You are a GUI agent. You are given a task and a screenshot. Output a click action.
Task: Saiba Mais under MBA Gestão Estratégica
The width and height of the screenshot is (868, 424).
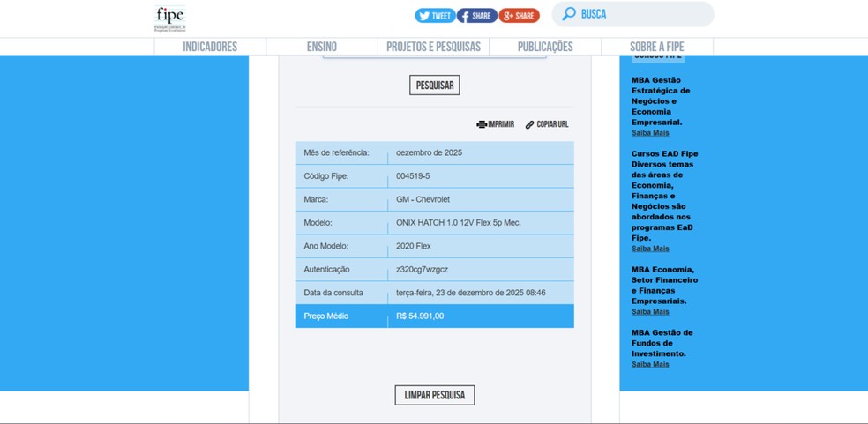pyautogui.click(x=650, y=133)
